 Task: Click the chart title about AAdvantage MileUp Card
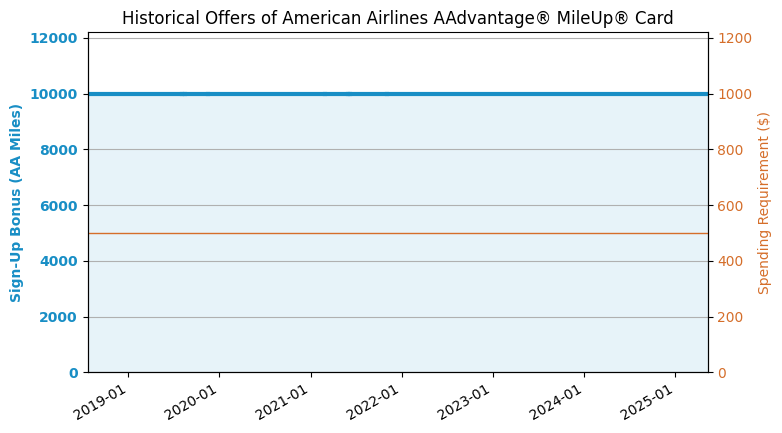(397, 18)
